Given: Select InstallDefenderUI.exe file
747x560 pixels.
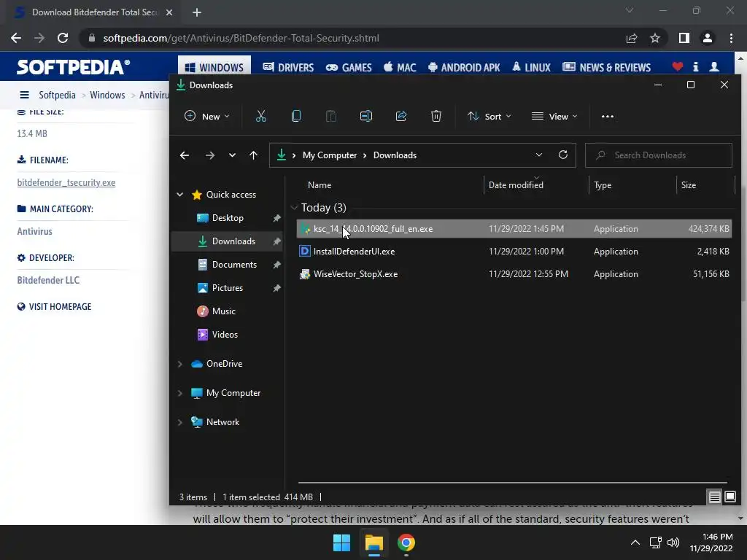Looking at the screenshot, I should [x=514, y=252].
